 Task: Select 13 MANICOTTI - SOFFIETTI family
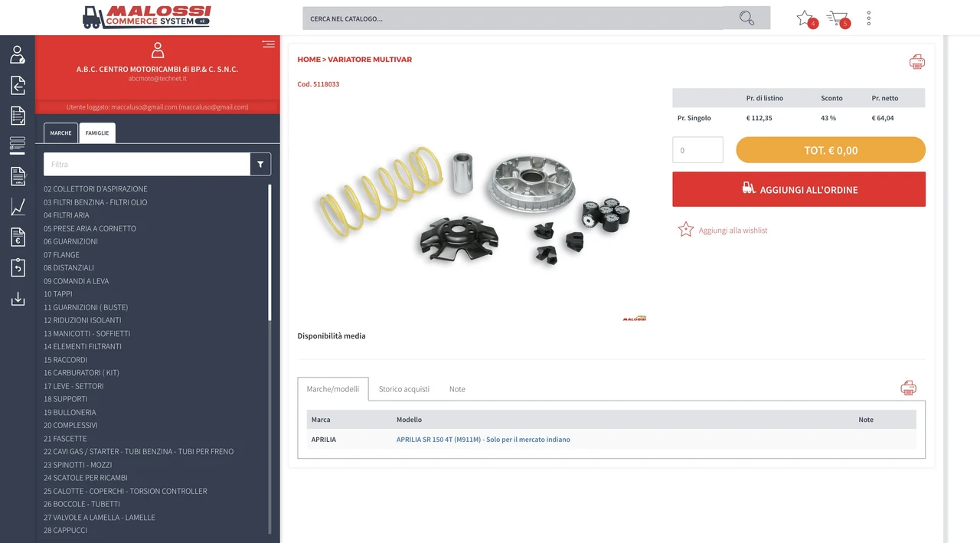pos(87,333)
